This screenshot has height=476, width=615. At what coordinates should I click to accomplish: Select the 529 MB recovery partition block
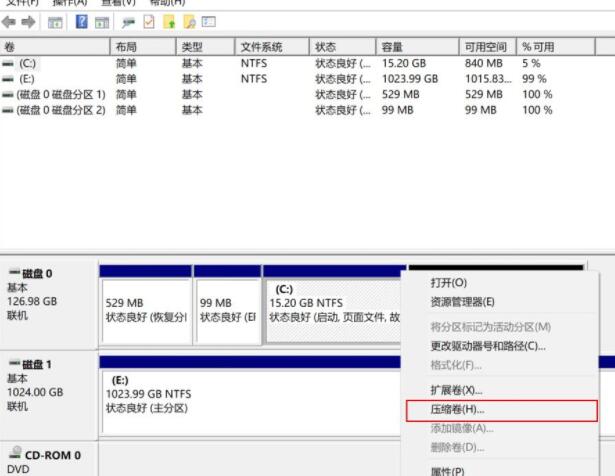[x=144, y=310]
